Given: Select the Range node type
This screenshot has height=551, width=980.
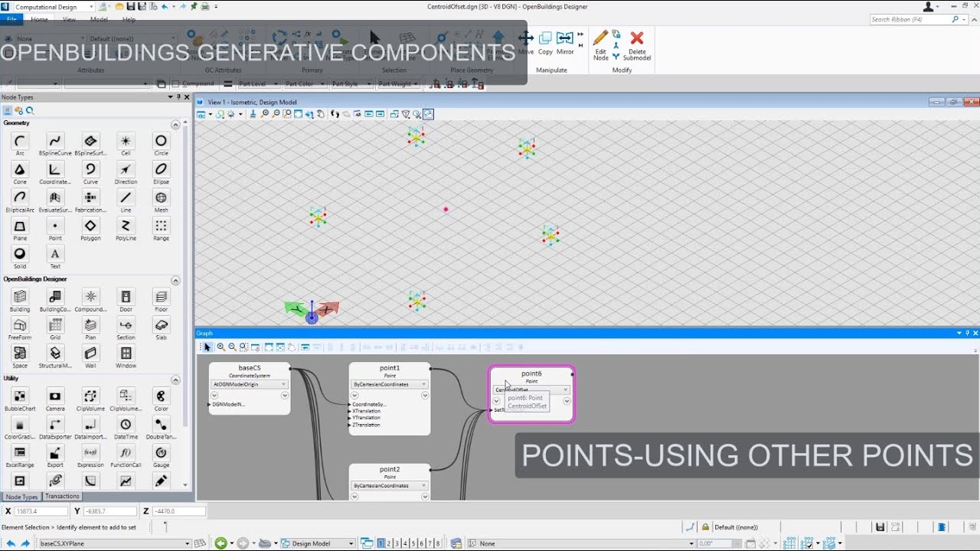Looking at the screenshot, I should tap(161, 229).
